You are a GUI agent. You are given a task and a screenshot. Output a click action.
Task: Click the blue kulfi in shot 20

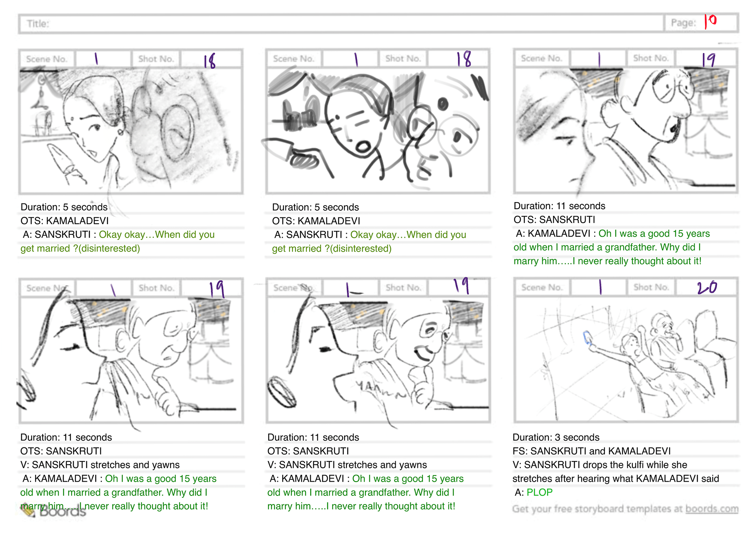coord(587,337)
